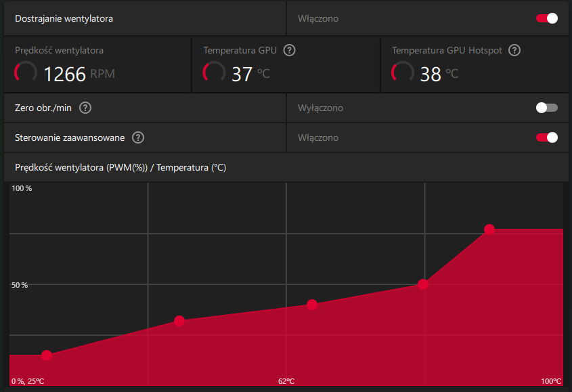Open help icon beside Zero obr./min
572x392 pixels.
pos(85,108)
